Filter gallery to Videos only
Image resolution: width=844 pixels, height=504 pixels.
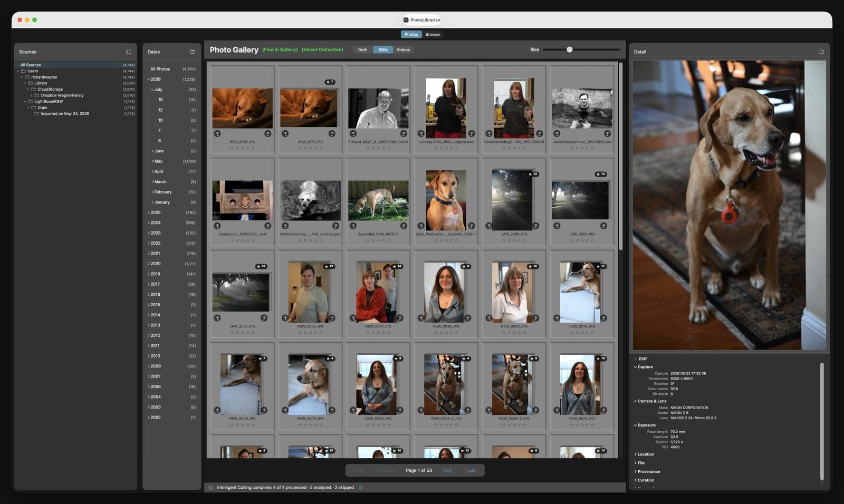point(404,50)
